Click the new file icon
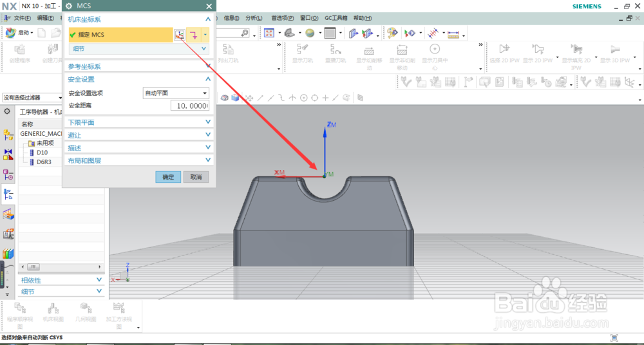This screenshot has height=345, width=644. [x=41, y=33]
